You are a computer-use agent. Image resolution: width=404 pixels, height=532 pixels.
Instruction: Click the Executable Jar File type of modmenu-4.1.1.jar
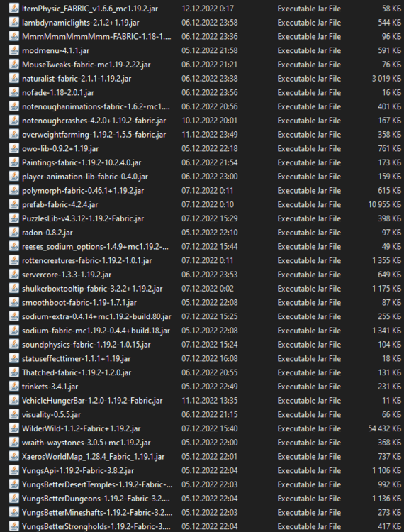[x=309, y=50]
